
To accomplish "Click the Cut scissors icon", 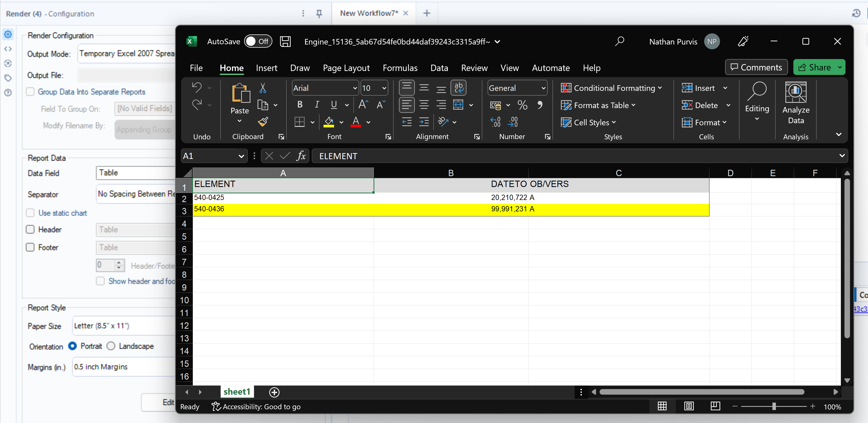I will pyautogui.click(x=263, y=88).
